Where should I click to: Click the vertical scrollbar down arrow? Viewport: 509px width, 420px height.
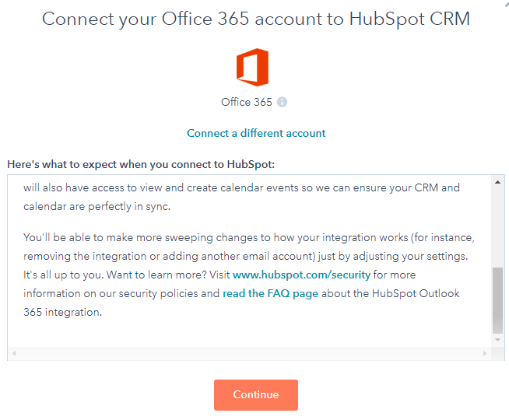[x=497, y=340]
